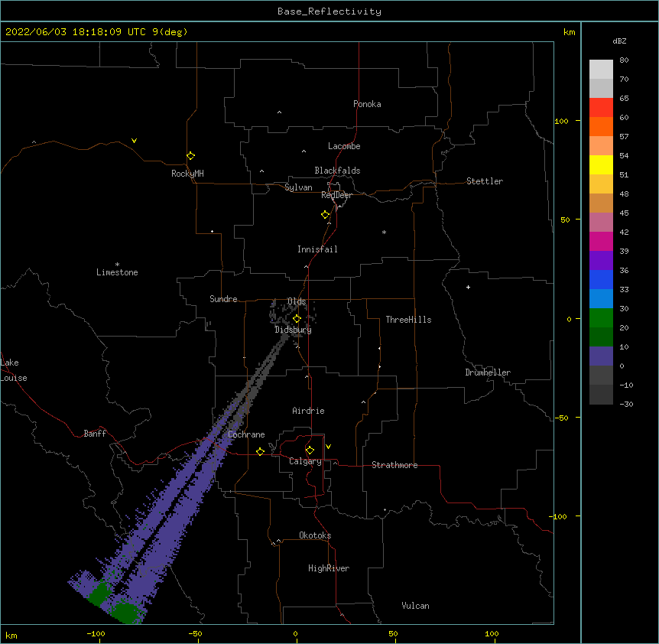The image size is (659, 644).
Task: Click the Innisfail label
Action: coord(317,249)
